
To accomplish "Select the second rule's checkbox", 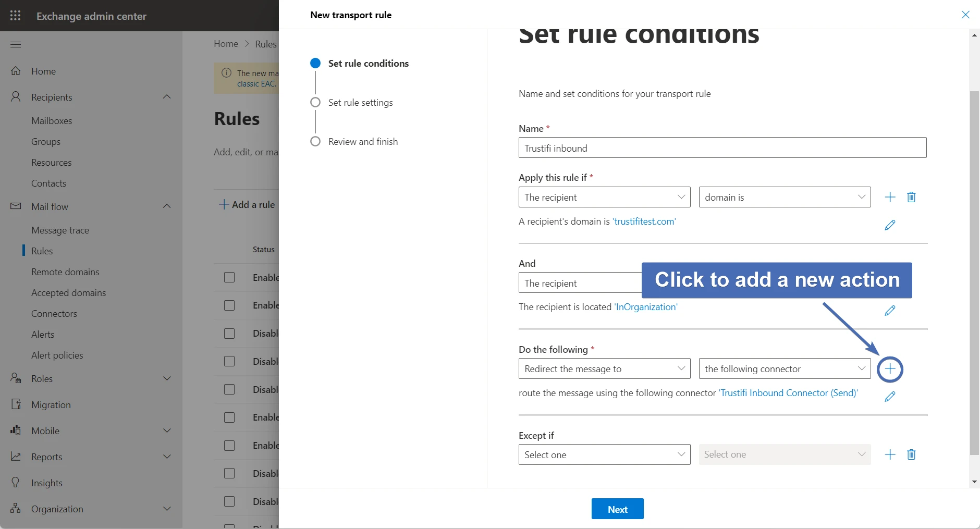I will 229,305.
